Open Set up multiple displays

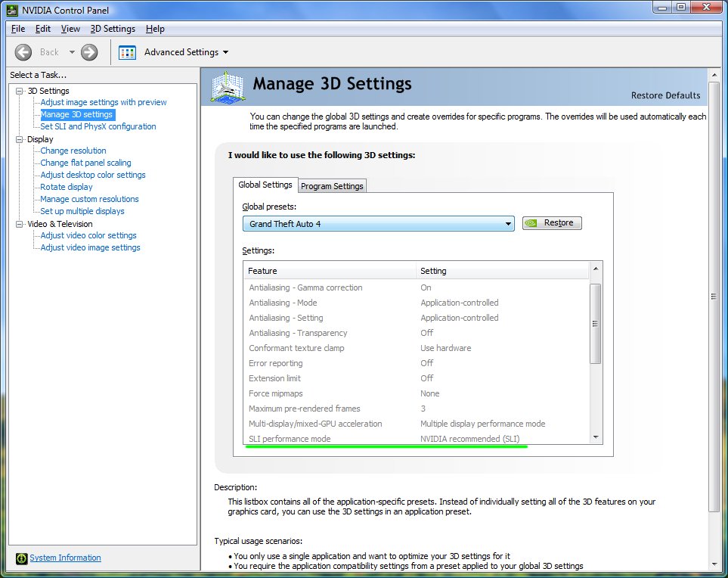[x=82, y=211]
